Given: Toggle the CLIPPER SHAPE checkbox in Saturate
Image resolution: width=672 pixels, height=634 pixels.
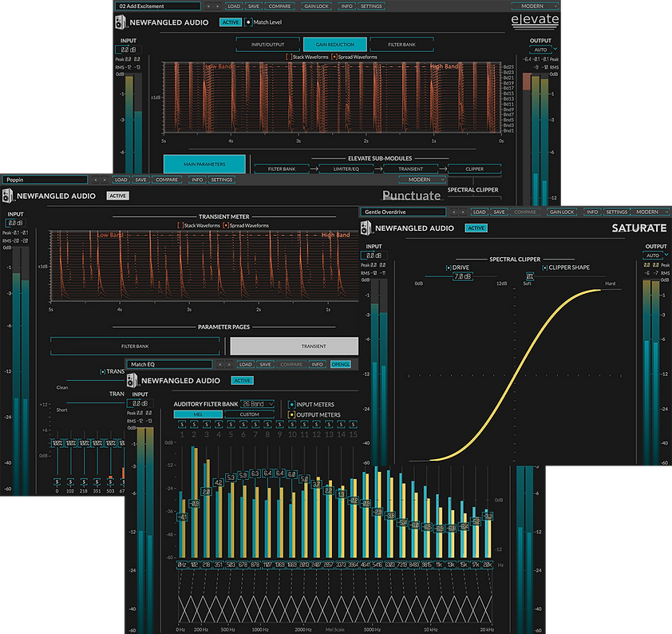Looking at the screenshot, I should point(545,267).
